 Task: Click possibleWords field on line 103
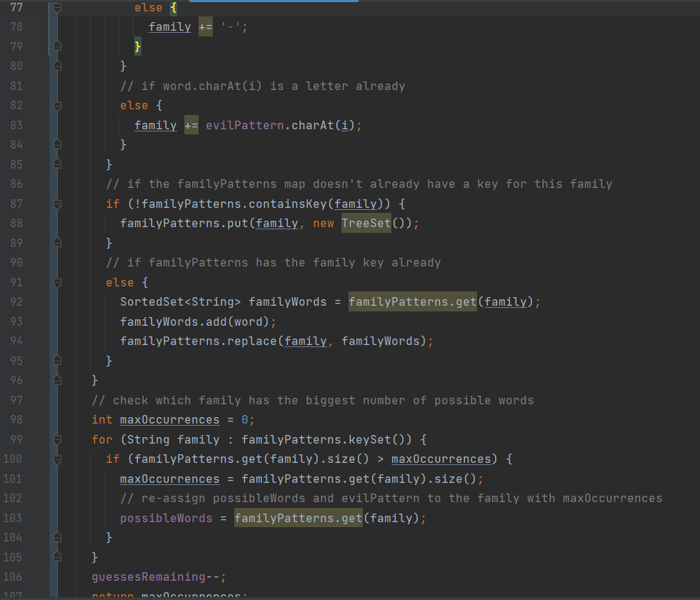(166, 518)
